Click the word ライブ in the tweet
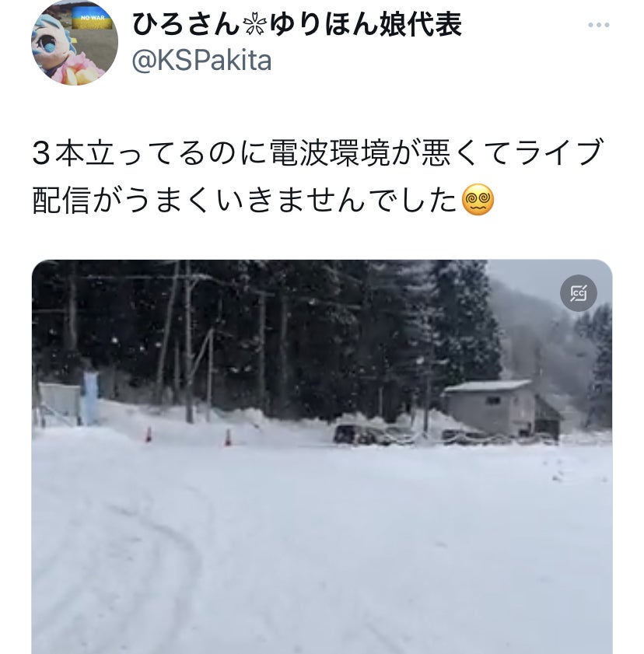The image size is (644, 654). [559, 152]
